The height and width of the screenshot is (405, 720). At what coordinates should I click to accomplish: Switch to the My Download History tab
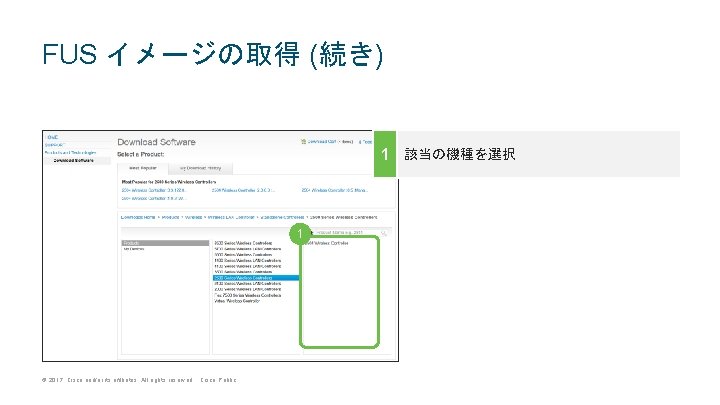200,169
